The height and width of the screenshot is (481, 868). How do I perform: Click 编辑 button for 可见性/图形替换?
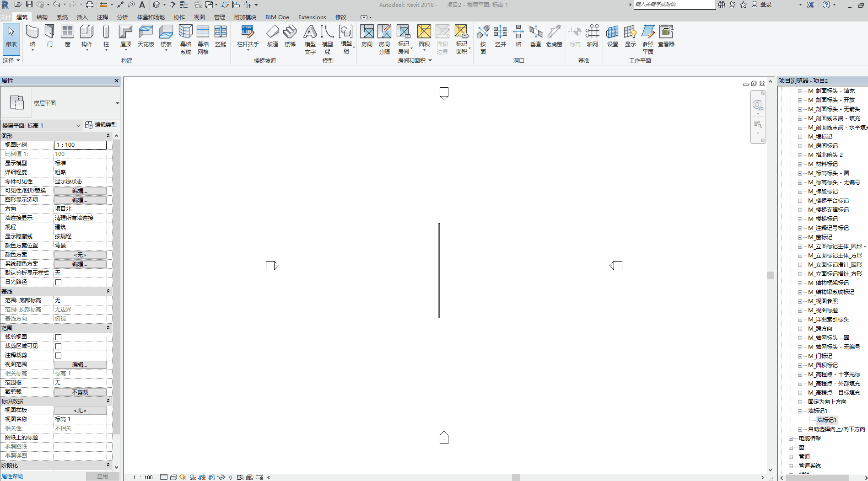tap(80, 191)
